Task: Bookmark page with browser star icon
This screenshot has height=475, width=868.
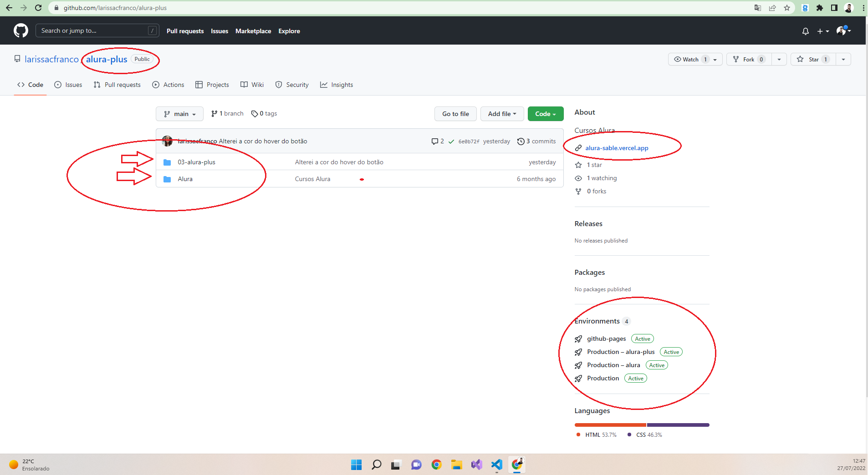Action: coord(787,8)
